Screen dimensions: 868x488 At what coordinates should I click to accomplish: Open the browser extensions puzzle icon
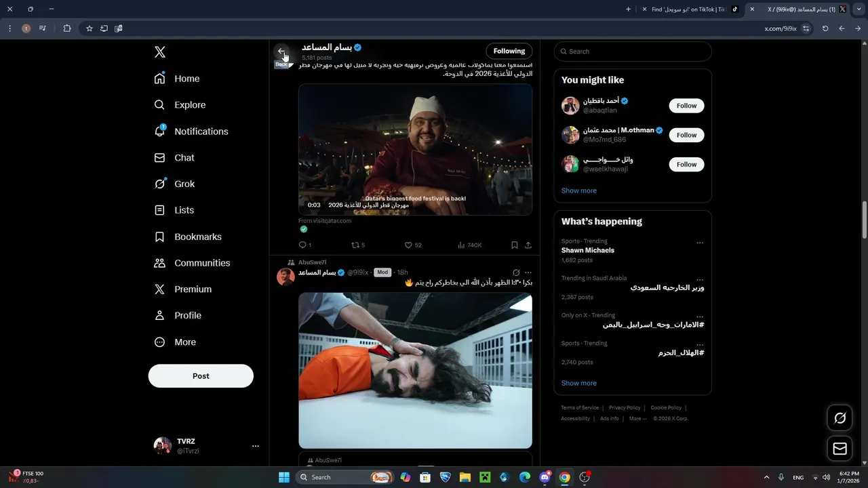[67, 28]
